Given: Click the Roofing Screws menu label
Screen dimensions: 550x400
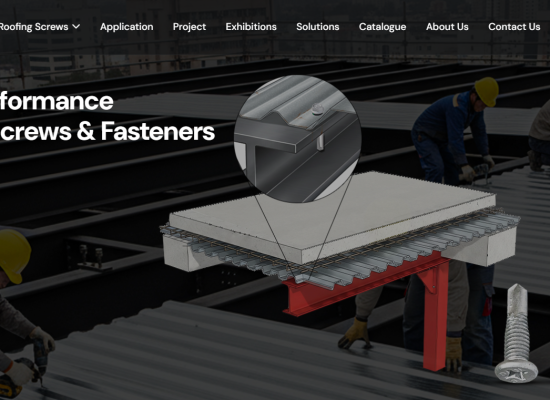Looking at the screenshot, I should pyautogui.click(x=34, y=27).
